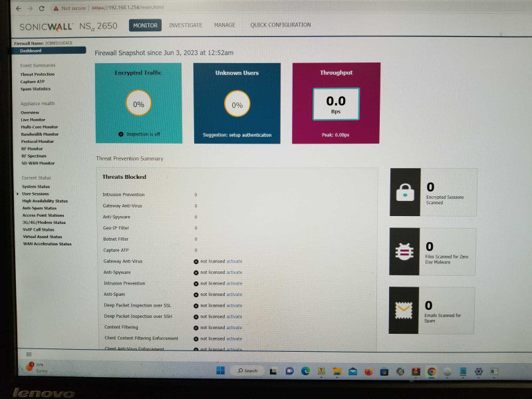
Task: Activate Deep Packet Inspection over SSH
Action: pyautogui.click(x=235, y=317)
